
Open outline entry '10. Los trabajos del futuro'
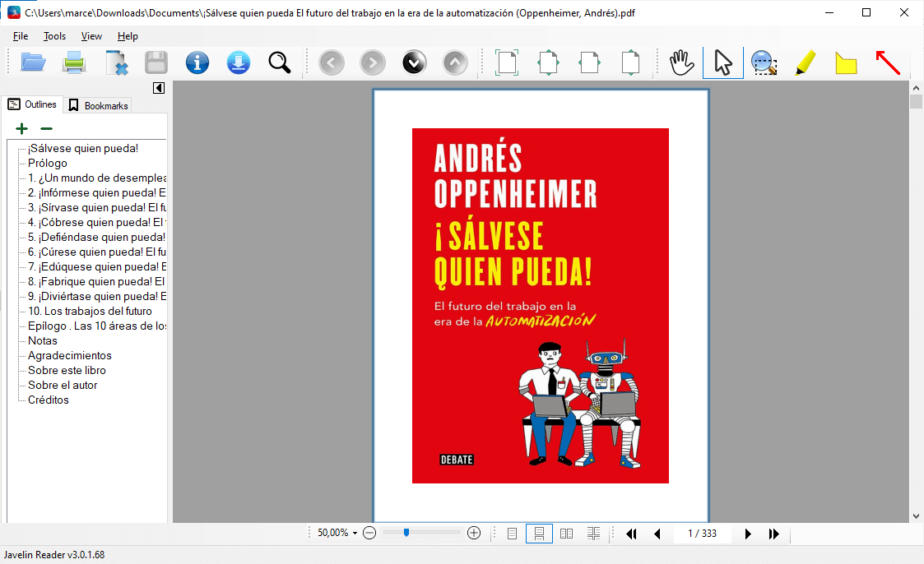pos(90,311)
